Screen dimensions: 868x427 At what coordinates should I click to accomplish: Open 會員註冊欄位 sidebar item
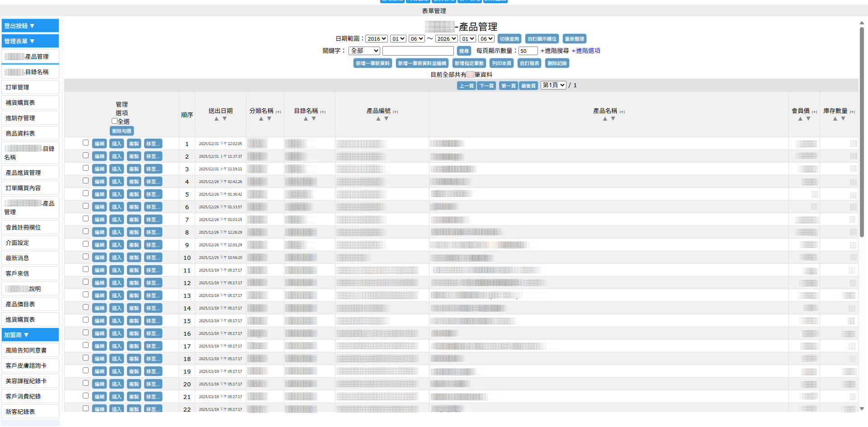tap(30, 227)
